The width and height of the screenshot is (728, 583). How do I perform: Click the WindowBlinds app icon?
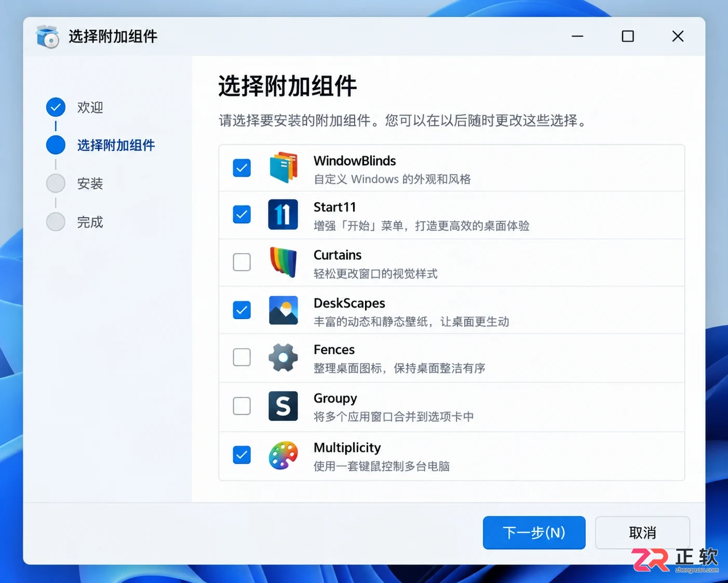point(284,167)
